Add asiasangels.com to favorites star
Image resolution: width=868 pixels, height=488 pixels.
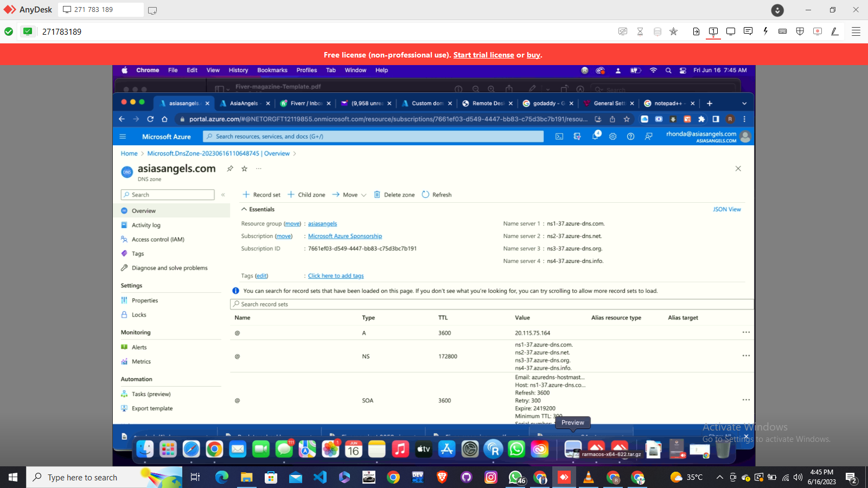coord(245,169)
